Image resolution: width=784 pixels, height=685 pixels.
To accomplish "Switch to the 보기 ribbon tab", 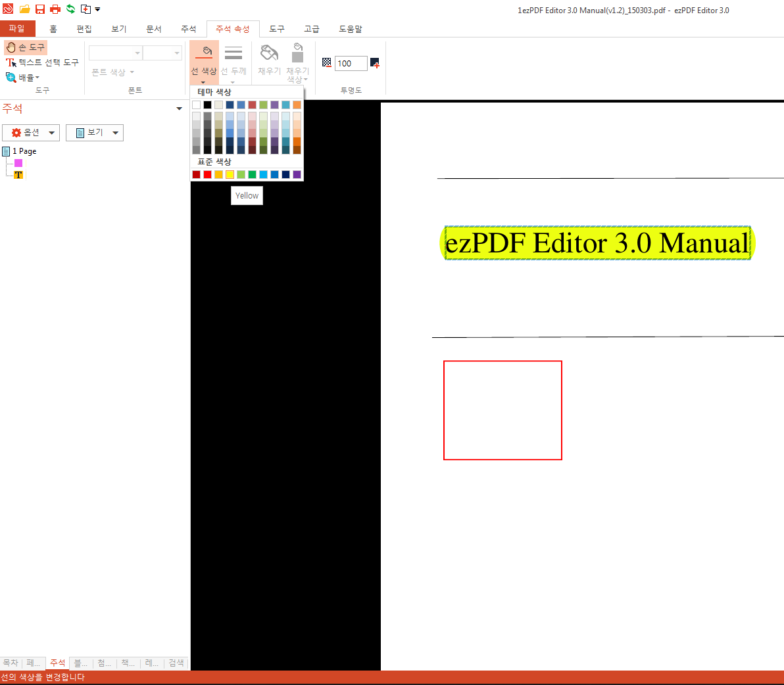I will [119, 29].
